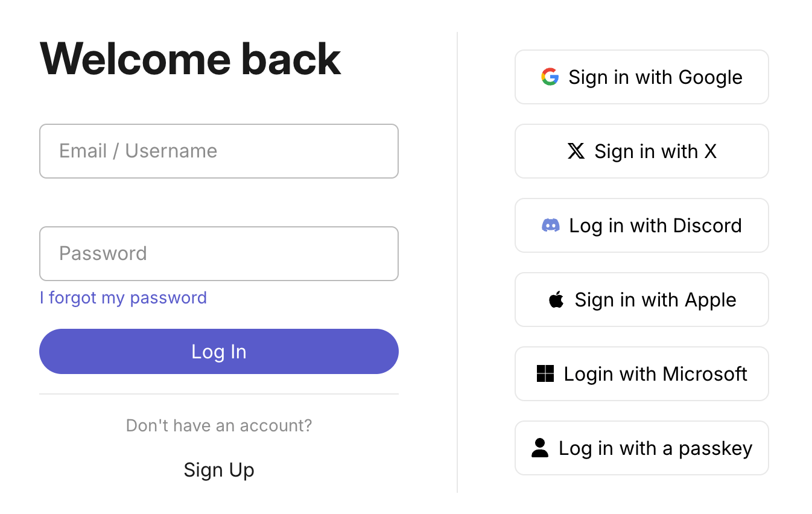Screen dimensions: 812x514
Task: Focus the Password input field
Action: click(218, 254)
